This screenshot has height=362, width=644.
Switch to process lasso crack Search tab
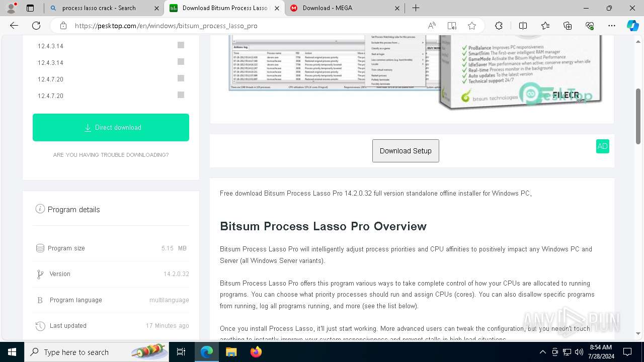click(x=104, y=8)
